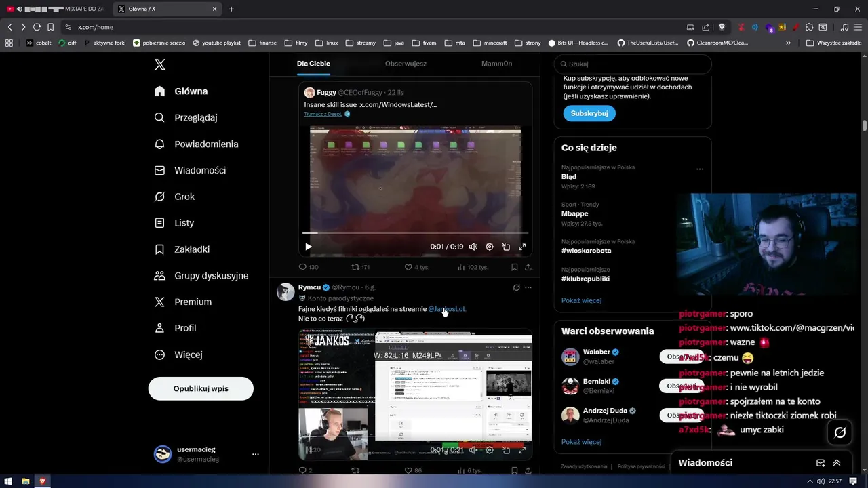The height and width of the screenshot is (488, 868).
Task: Toggle picture-in-picture on Fuggy video
Action: pyautogui.click(x=506, y=247)
